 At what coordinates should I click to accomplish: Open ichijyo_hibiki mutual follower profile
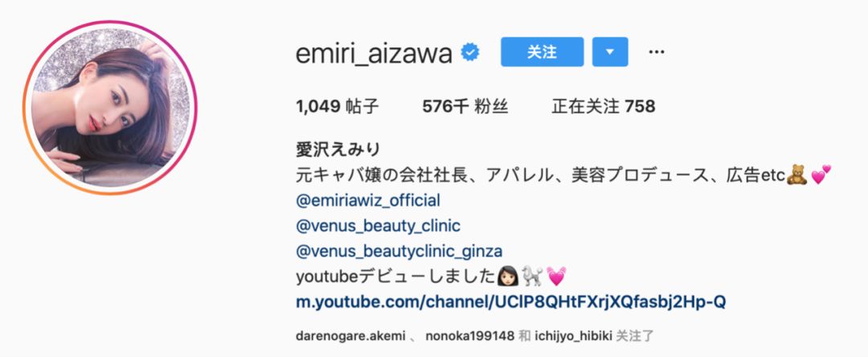574,336
